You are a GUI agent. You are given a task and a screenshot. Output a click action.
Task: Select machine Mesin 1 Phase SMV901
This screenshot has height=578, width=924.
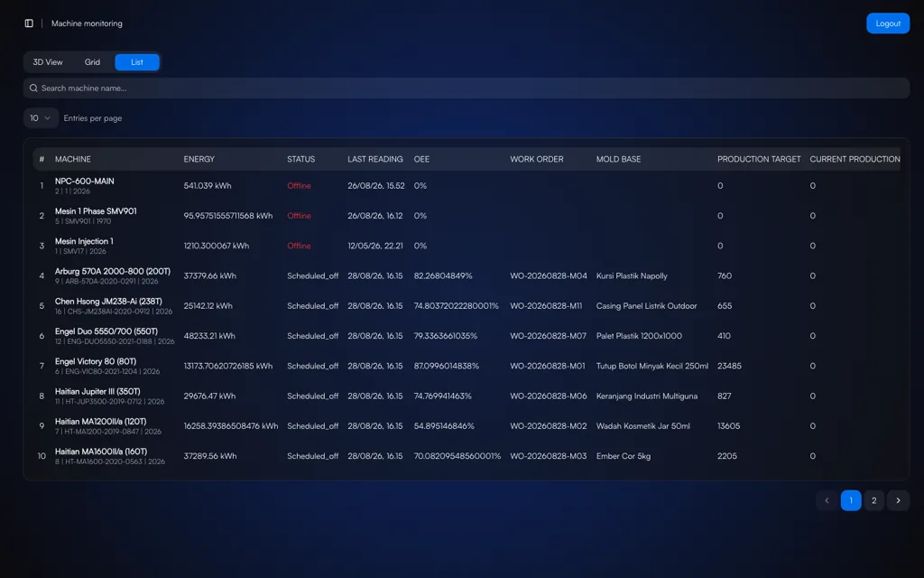(96, 211)
